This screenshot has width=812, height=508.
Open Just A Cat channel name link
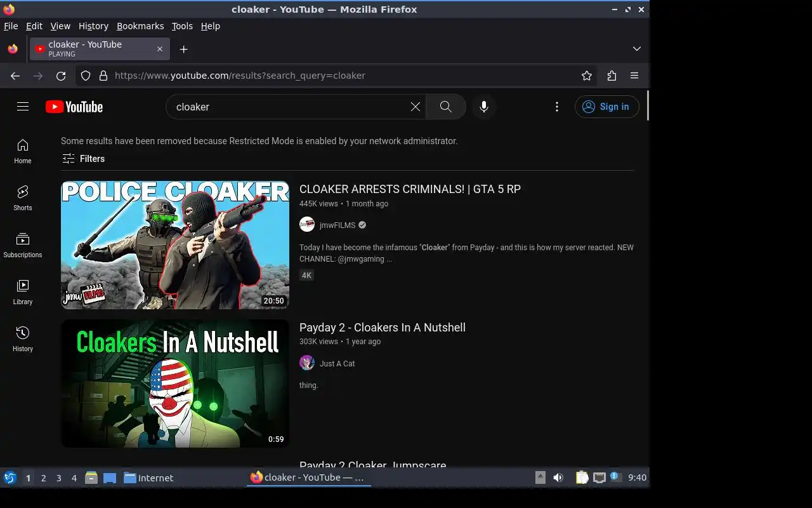[337, 363]
